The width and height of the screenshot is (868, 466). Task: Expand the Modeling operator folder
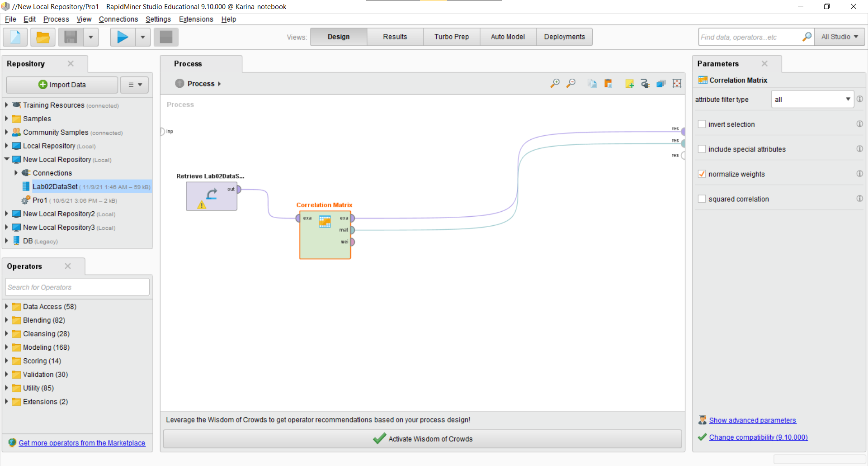[6, 347]
